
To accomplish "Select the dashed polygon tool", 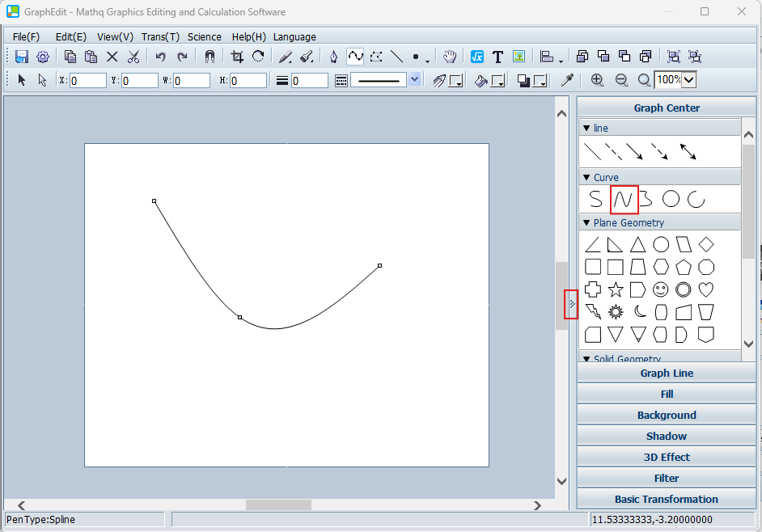I will pyautogui.click(x=376, y=57).
